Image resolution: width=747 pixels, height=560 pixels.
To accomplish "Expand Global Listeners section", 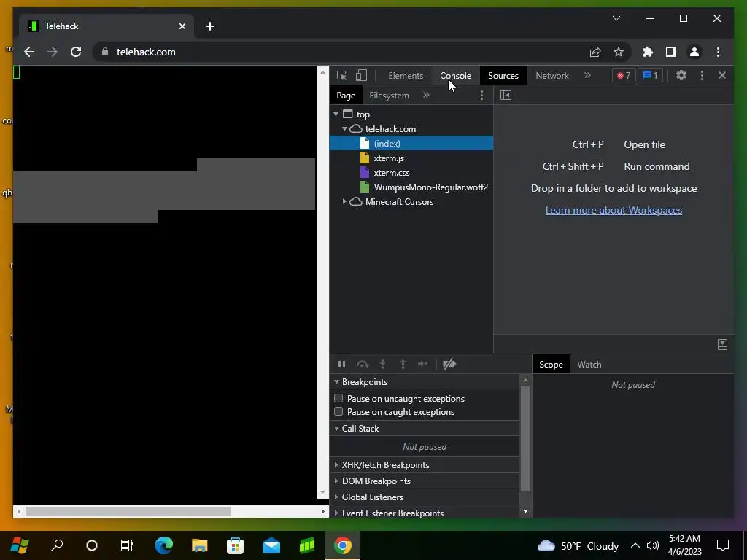I will click(337, 497).
